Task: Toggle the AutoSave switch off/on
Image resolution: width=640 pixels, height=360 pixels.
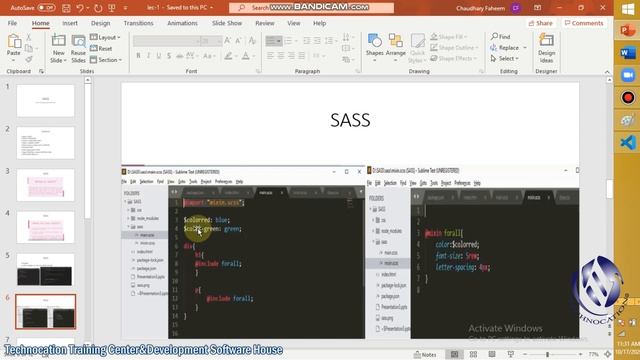Action: (46, 8)
